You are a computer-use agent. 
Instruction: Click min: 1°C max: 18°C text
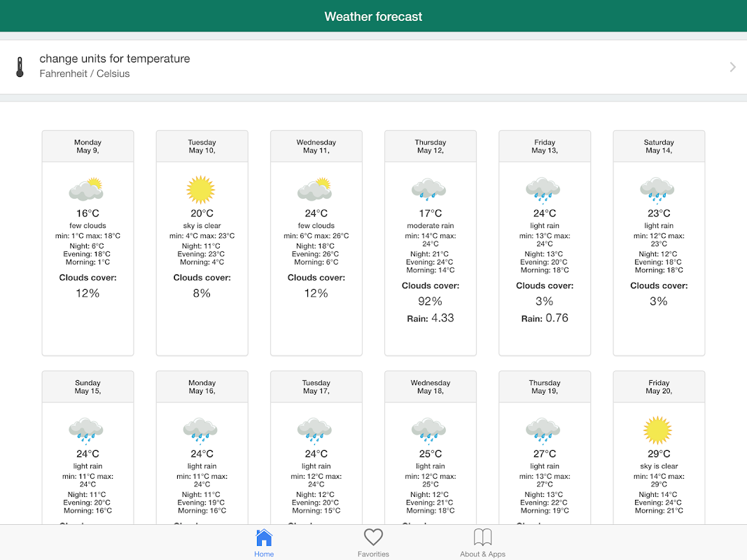(88, 236)
